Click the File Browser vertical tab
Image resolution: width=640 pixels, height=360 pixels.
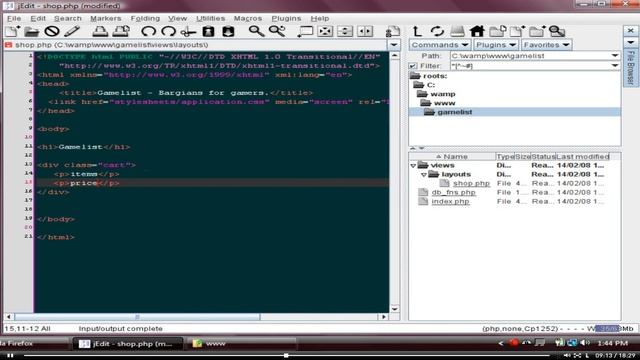point(631,68)
